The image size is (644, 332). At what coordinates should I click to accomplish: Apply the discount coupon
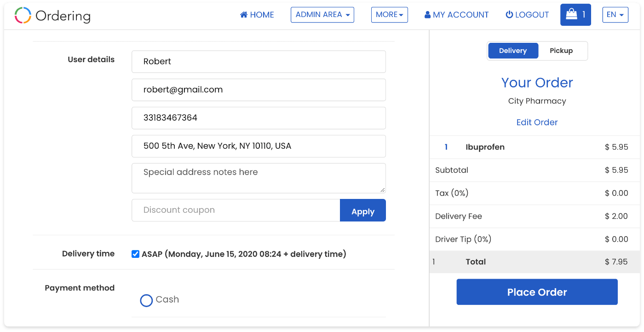point(363,210)
